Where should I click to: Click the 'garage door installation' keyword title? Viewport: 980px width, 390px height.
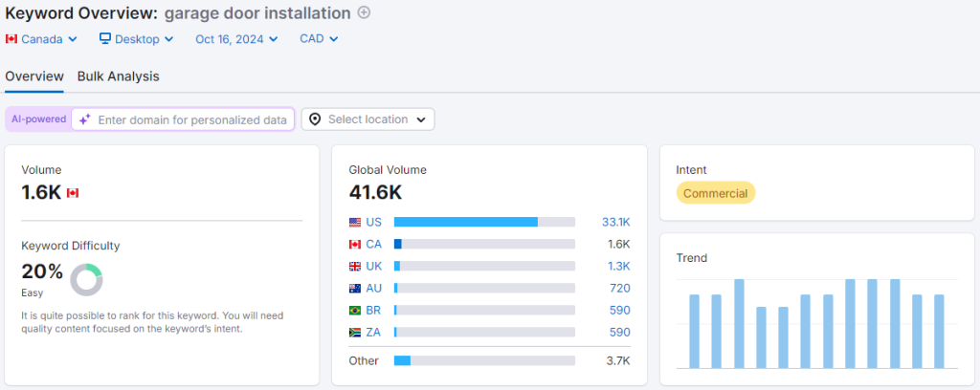click(257, 12)
